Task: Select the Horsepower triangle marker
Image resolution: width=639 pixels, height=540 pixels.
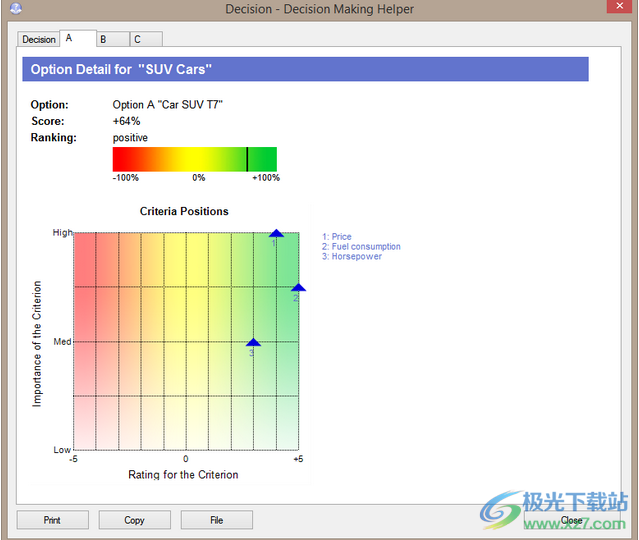Action: (253, 343)
